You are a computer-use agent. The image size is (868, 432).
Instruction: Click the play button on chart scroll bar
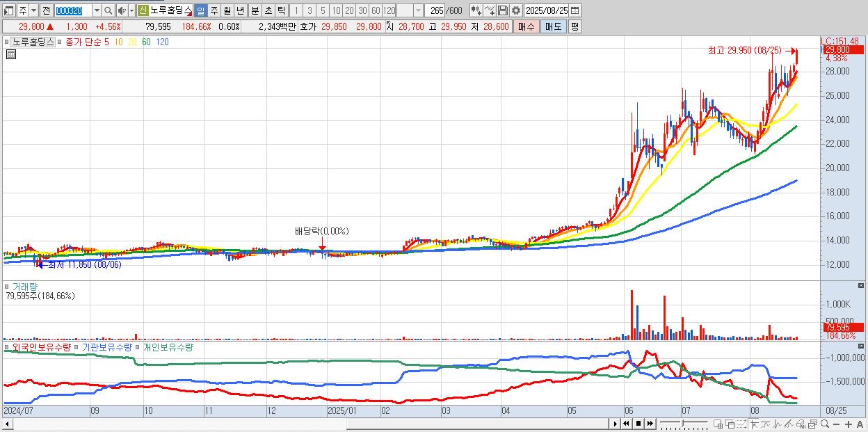[615, 424]
